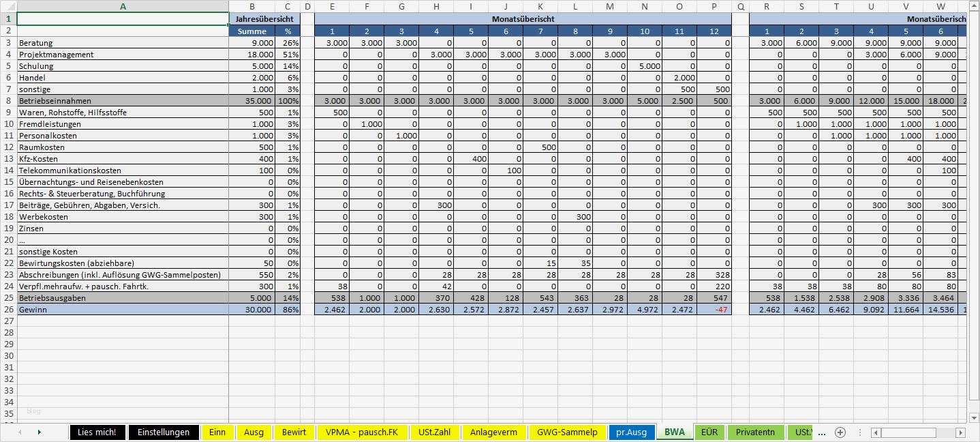The image size is (980, 442).
Task: Switch to the EÜR sheet
Action: tap(710, 432)
